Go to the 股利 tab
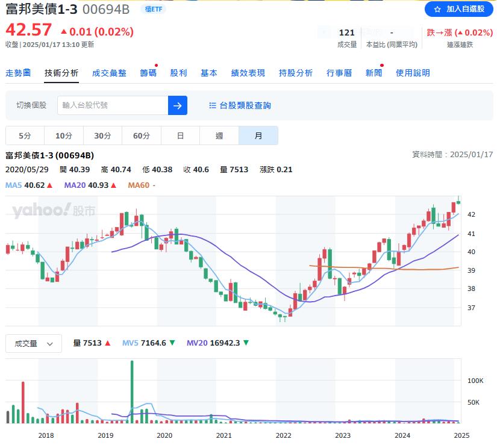The image size is (497, 448). click(178, 73)
